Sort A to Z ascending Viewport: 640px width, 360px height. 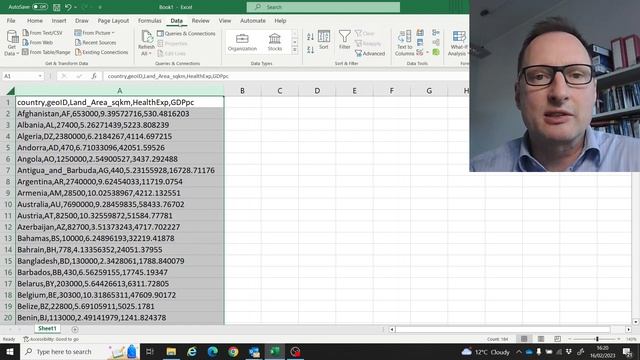click(310, 37)
